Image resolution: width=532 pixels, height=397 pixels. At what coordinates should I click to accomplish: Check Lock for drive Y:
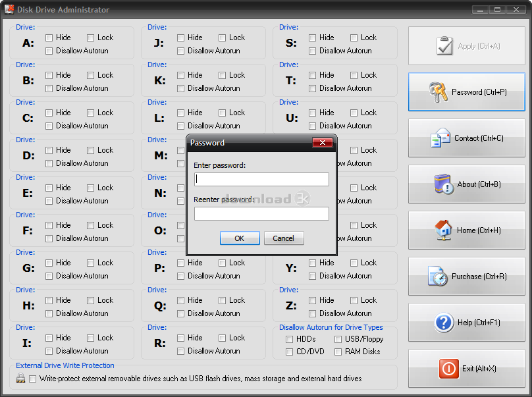coord(354,263)
